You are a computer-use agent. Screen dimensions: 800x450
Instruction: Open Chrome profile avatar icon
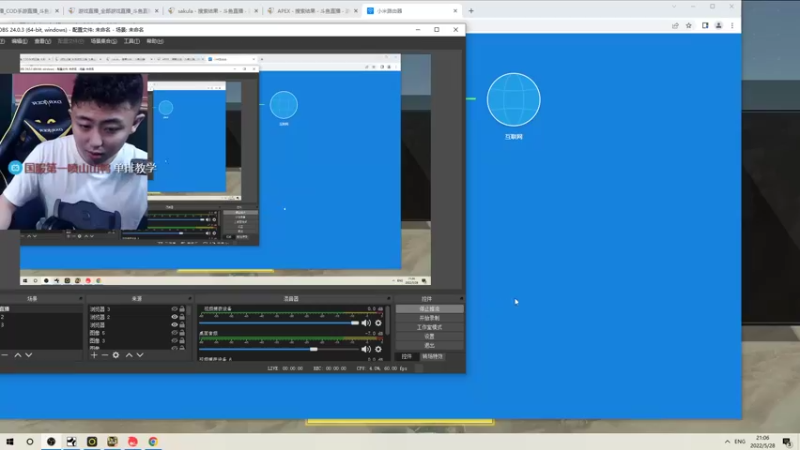718,26
